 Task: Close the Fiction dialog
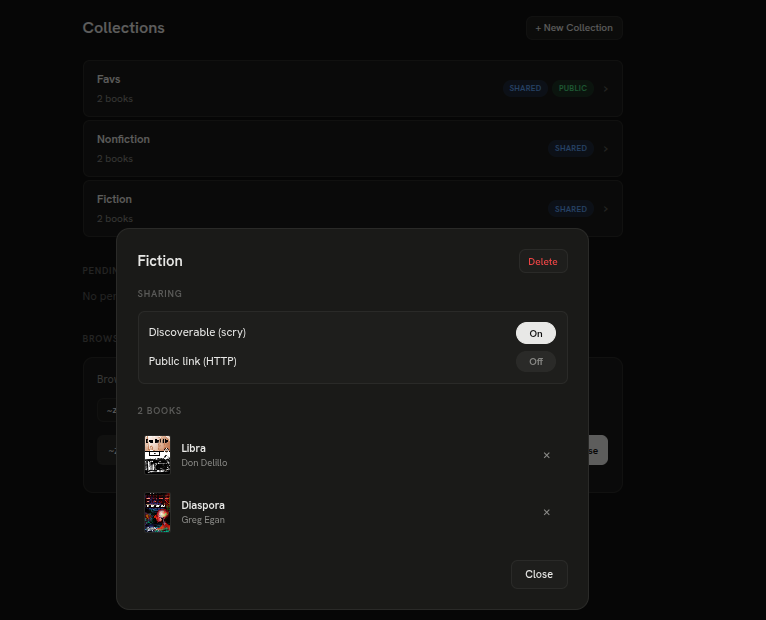pyautogui.click(x=539, y=574)
